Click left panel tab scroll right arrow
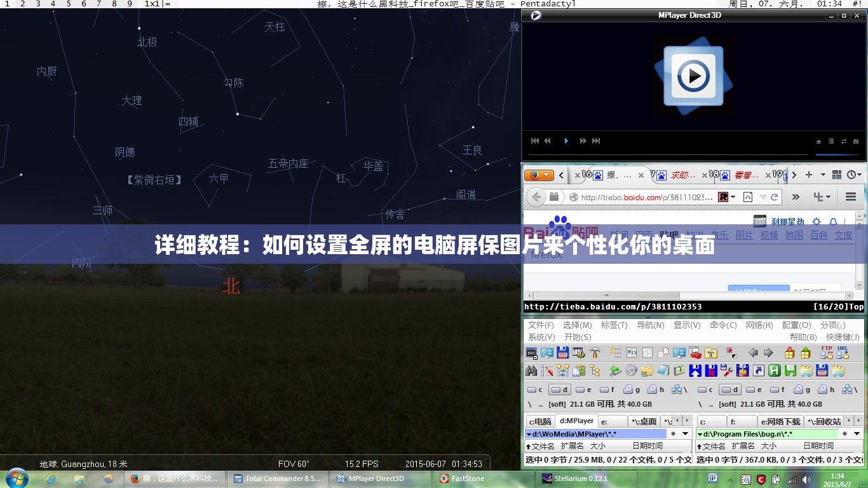The image size is (868, 488). click(x=687, y=421)
